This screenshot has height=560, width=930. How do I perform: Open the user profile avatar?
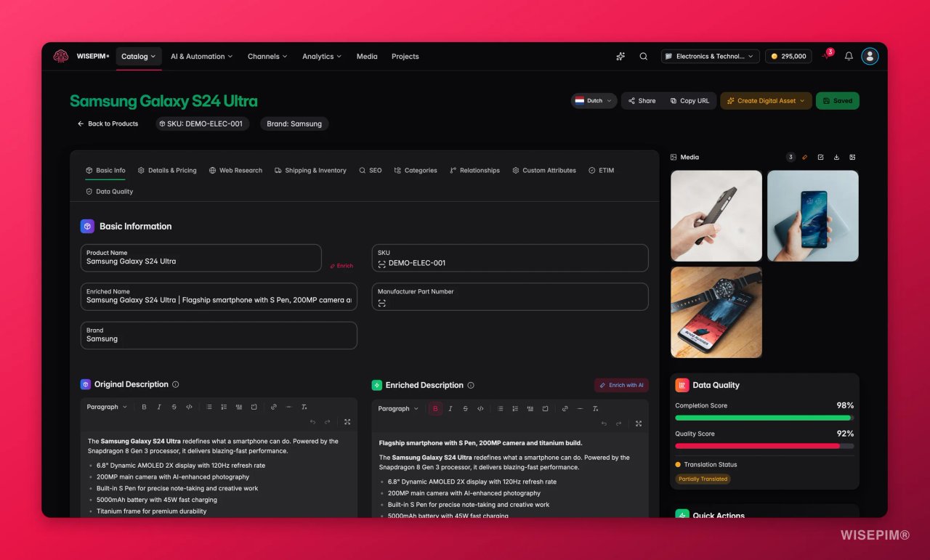pos(870,56)
